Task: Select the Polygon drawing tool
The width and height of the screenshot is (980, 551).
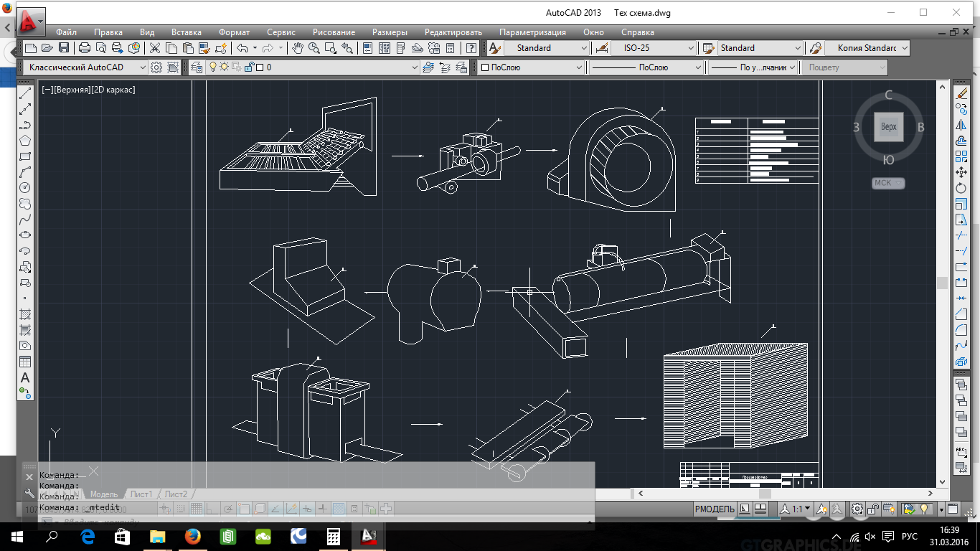Action: pyautogui.click(x=25, y=141)
